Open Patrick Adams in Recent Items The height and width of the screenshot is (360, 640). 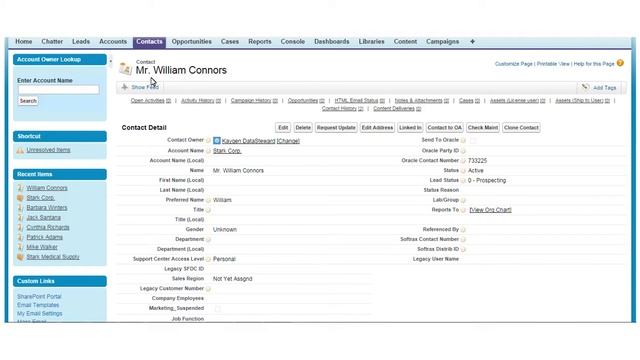44,237
